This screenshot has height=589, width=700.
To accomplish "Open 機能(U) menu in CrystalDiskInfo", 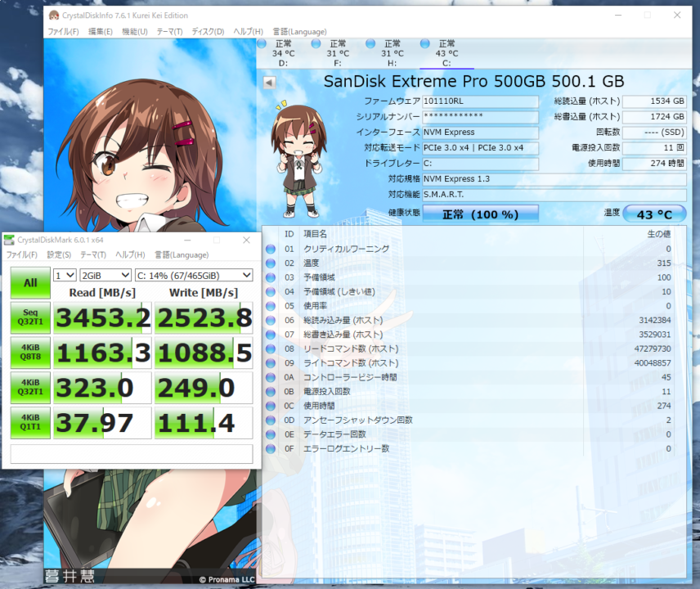I will [135, 32].
